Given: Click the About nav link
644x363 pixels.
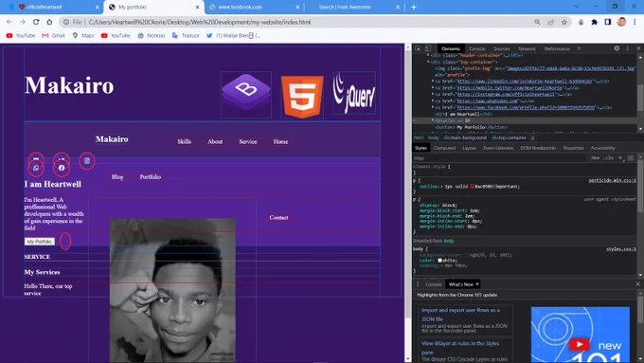Looking at the screenshot, I should click(x=215, y=141).
